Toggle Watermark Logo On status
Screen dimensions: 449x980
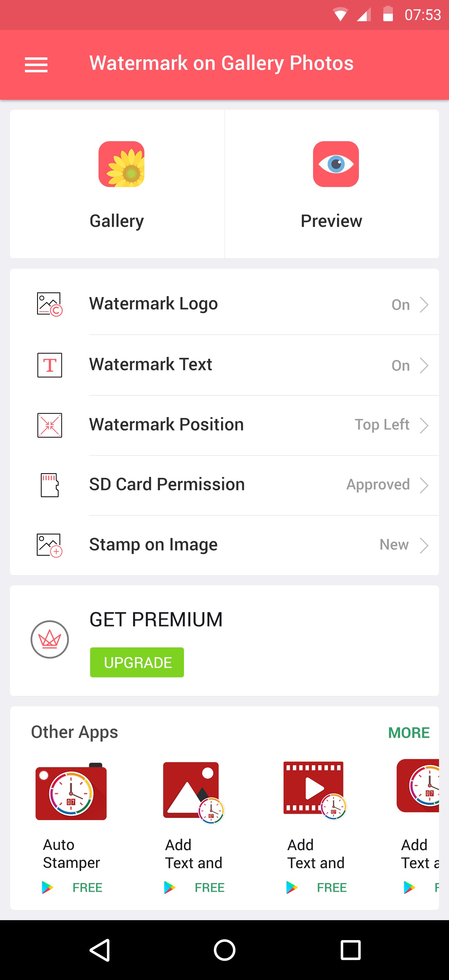tap(400, 305)
